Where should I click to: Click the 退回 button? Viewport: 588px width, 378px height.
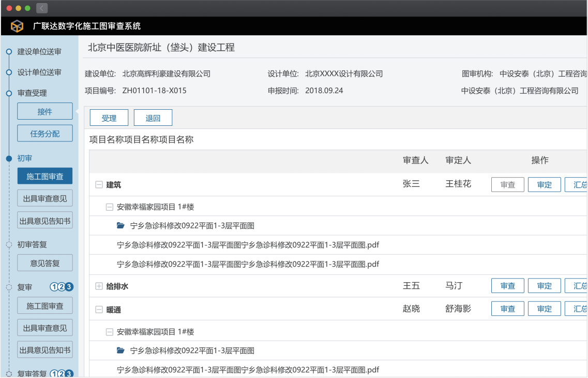[x=153, y=118]
